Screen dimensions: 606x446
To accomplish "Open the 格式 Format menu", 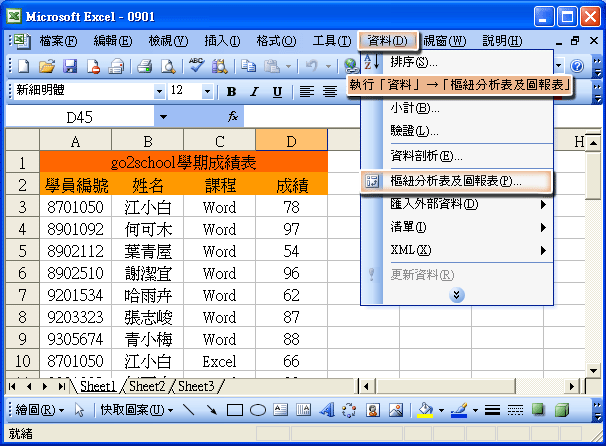I will point(276,41).
